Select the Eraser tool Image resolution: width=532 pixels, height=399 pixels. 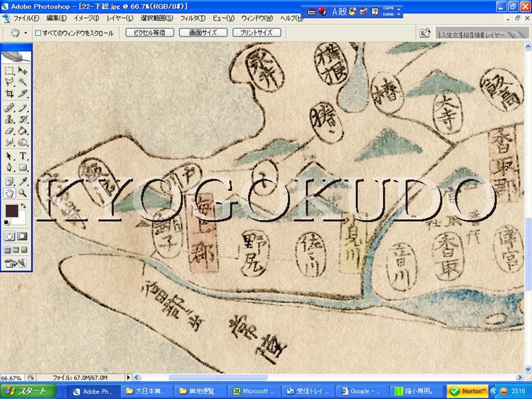pyautogui.click(x=9, y=130)
